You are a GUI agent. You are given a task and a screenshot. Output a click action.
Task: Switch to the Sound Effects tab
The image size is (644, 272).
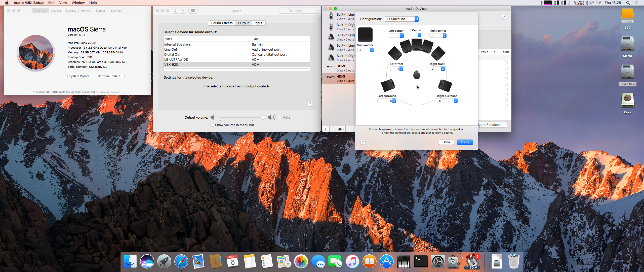click(222, 23)
